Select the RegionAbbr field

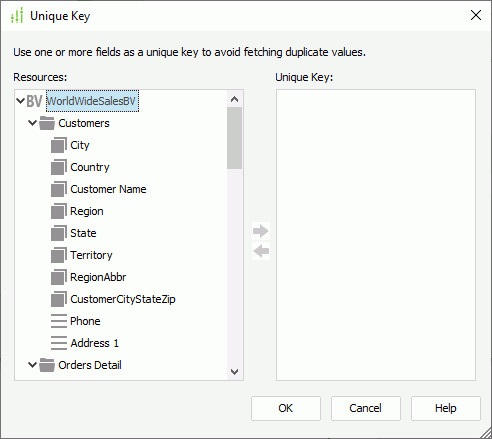[x=98, y=277]
